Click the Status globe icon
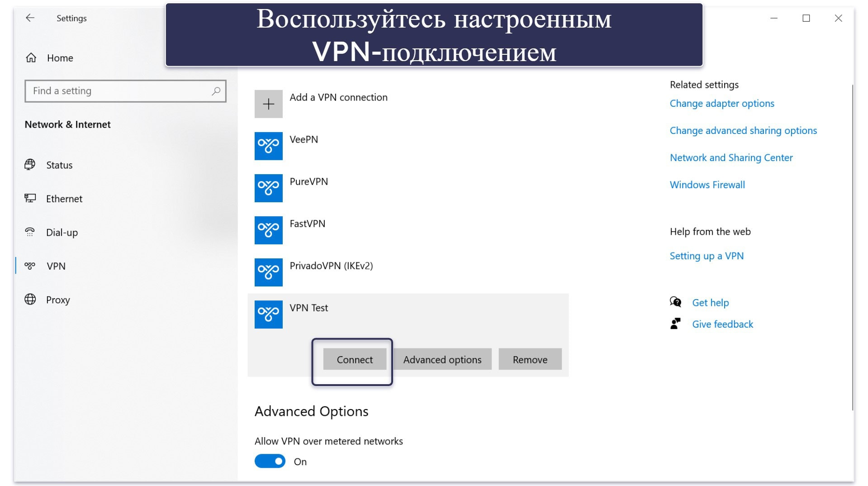 30,165
